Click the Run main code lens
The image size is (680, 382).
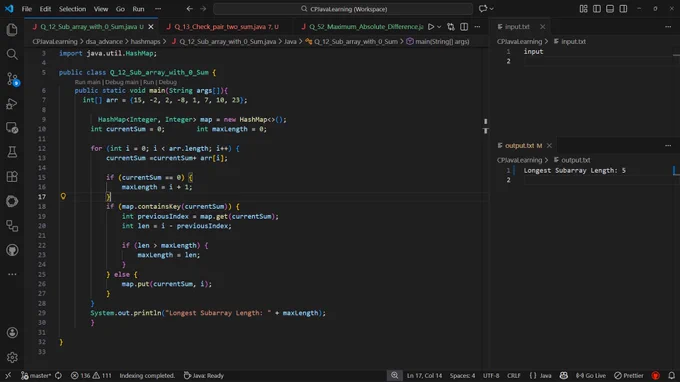(x=87, y=82)
